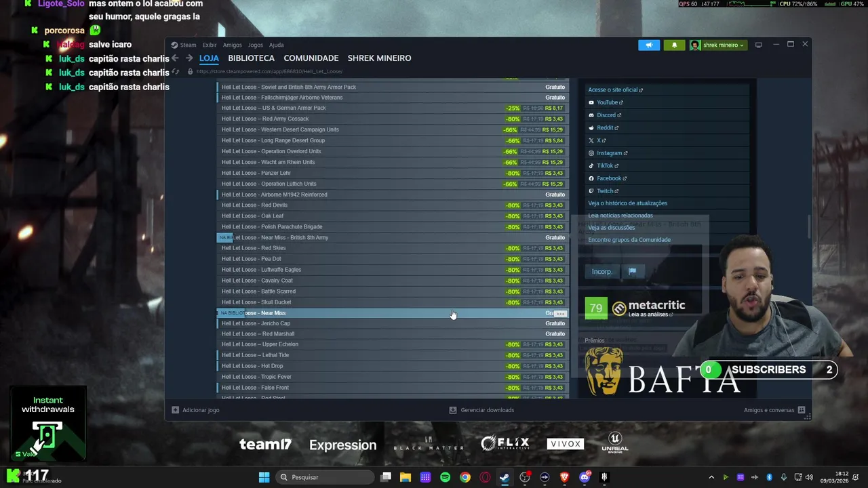Go back using Steam's back arrow

175,58
